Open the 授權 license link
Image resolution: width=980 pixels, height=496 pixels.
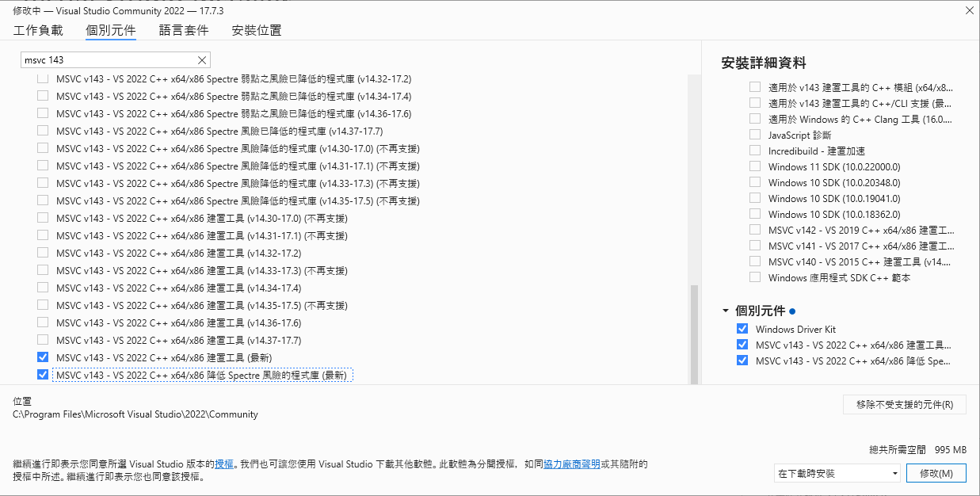click(x=224, y=464)
